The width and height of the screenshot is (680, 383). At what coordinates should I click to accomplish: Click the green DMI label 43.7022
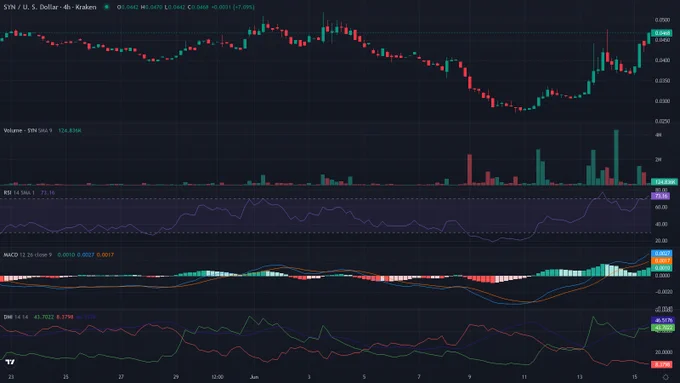point(663,327)
